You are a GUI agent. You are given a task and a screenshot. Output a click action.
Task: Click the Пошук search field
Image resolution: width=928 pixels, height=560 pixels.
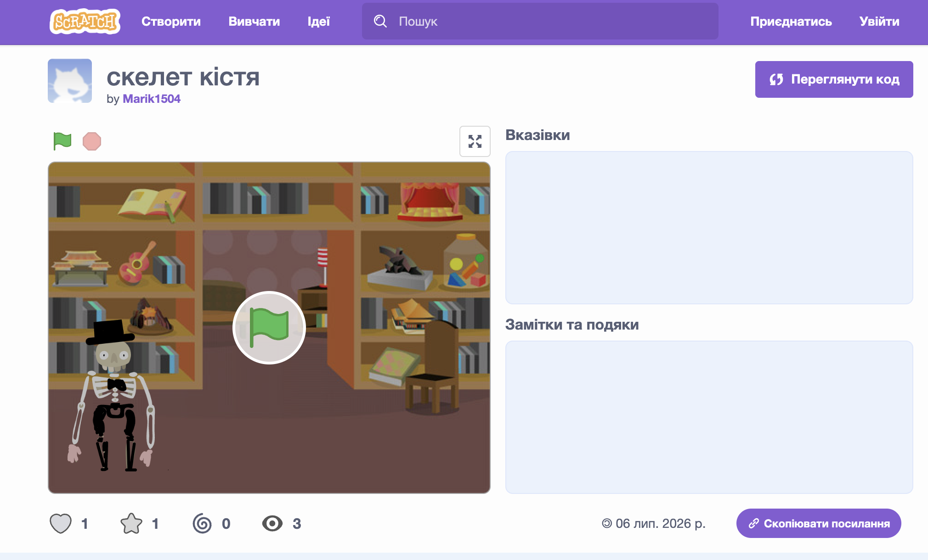point(540,21)
